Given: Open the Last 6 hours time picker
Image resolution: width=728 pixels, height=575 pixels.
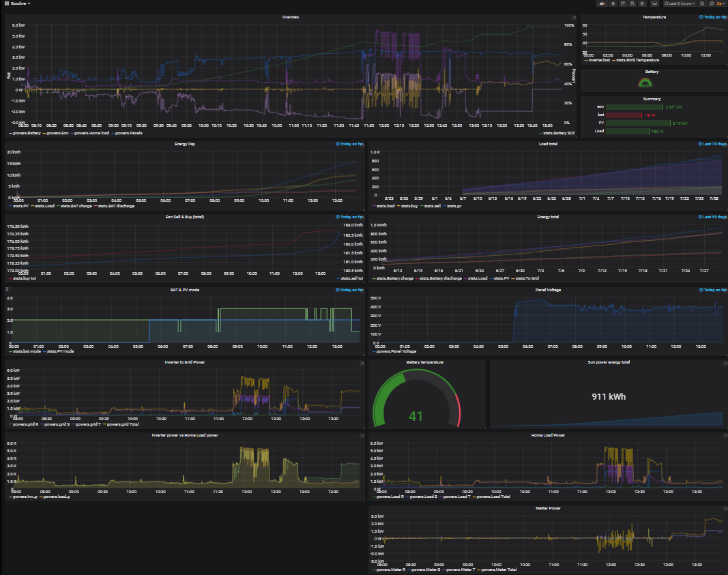Looking at the screenshot, I should pyautogui.click(x=680, y=3).
